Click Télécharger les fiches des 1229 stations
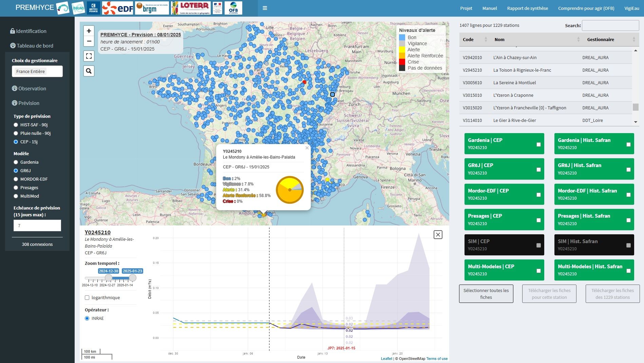The width and height of the screenshot is (644, 363). point(612,294)
